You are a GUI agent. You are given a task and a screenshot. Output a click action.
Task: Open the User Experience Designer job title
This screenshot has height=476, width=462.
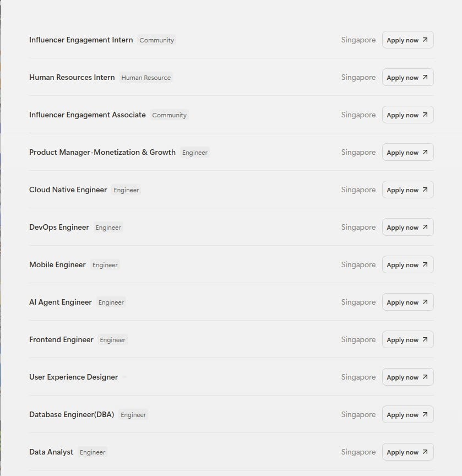tap(73, 377)
